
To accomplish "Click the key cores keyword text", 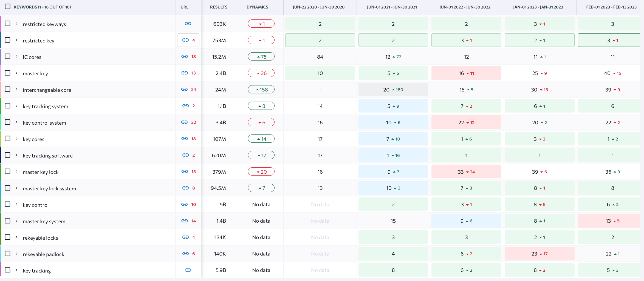I will [x=33, y=139].
